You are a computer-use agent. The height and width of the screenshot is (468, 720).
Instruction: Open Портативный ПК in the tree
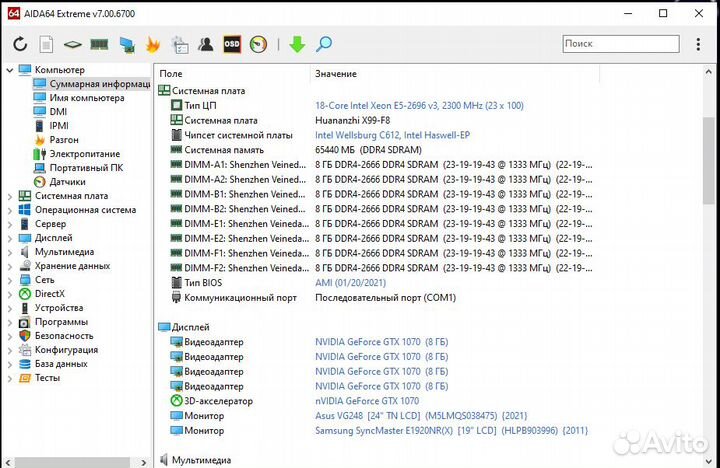[x=86, y=168]
